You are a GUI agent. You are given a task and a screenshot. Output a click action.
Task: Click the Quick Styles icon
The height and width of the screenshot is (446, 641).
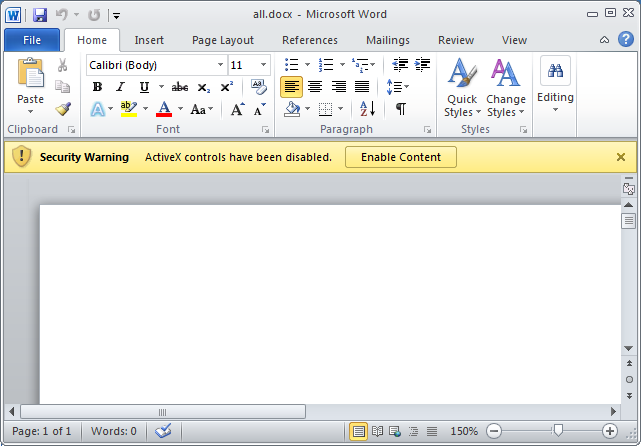[x=462, y=87]
